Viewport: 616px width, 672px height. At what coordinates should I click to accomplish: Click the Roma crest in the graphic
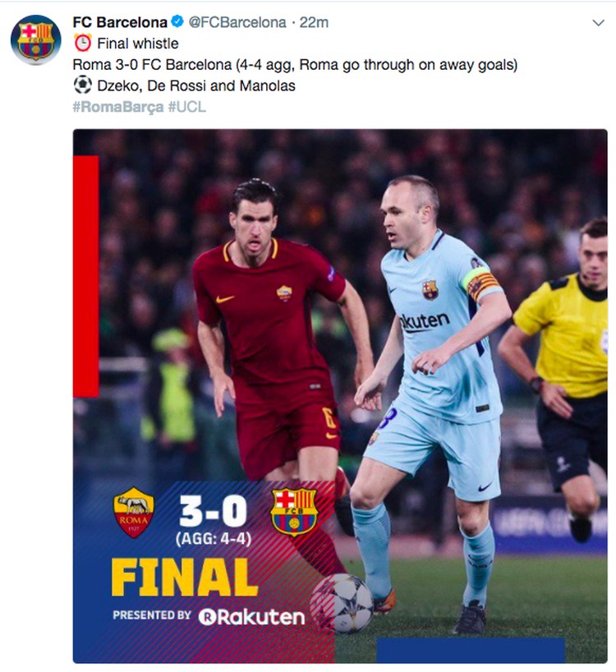(134, 512)
